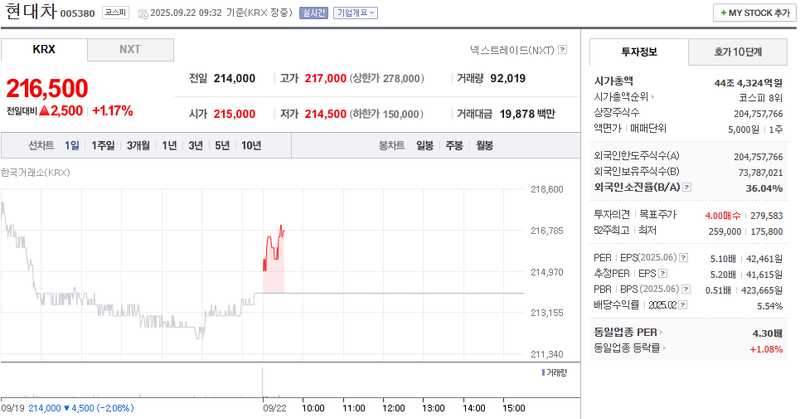Click the 시가총액 44조 4,324억원 value
Screen dimensions: 800x419
748,83
